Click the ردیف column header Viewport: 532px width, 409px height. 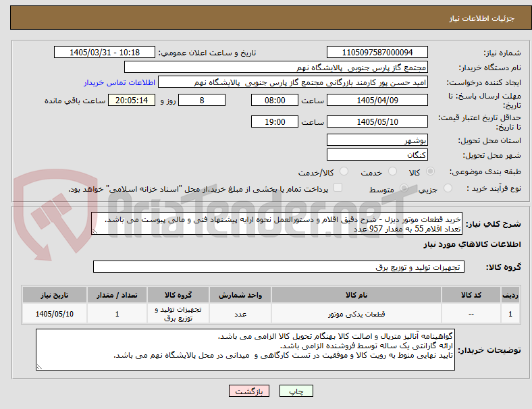(x=510, y=295)
